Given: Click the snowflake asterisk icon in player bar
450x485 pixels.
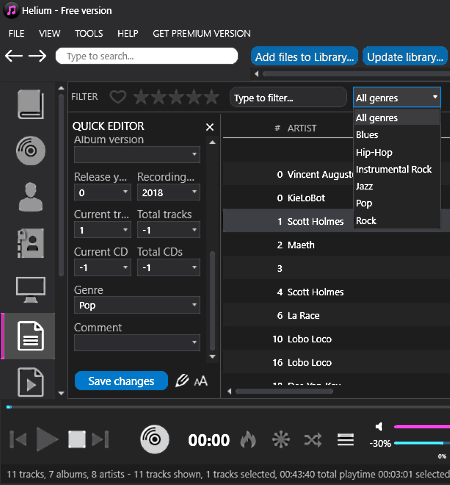Looking at the screenshot, I should tap(281, 439).
